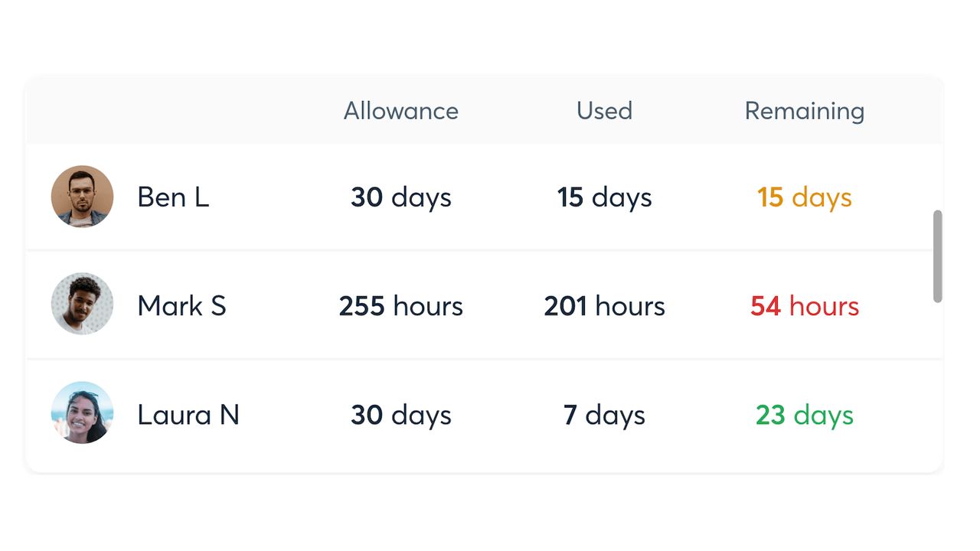Select Laura N's 7 days used value
The height and width of the screenshot is (551, 980).
coord(604,415)
